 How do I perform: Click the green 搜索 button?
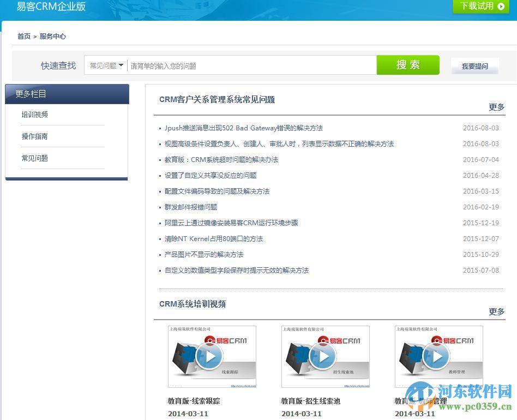click(x=407, y=64)
